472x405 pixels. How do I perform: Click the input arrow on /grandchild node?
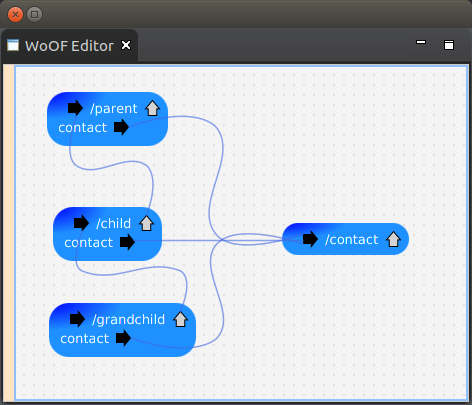[77, 319]
